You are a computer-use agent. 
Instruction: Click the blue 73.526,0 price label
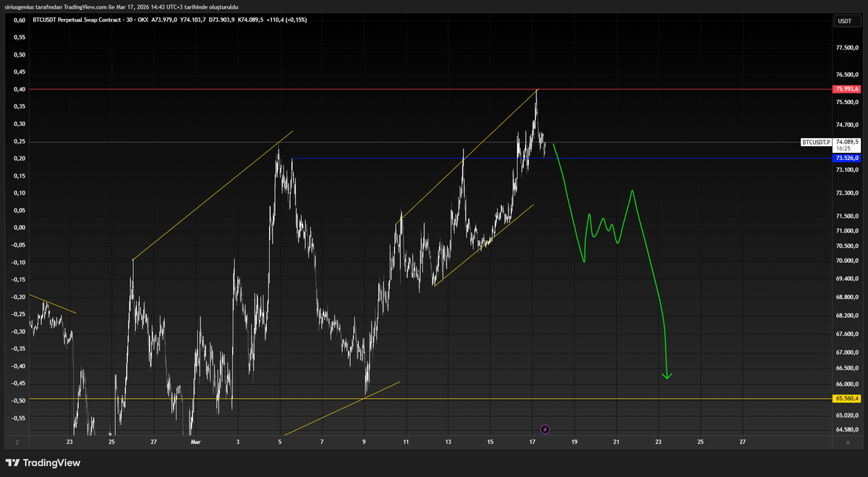847,158
